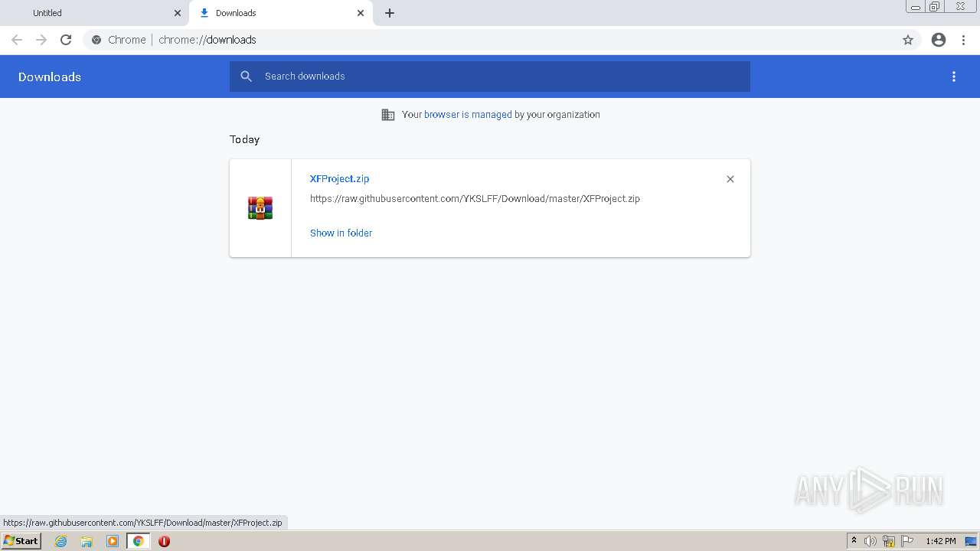Open the Chrome profile avatar menu

click(x=939, y=40)
